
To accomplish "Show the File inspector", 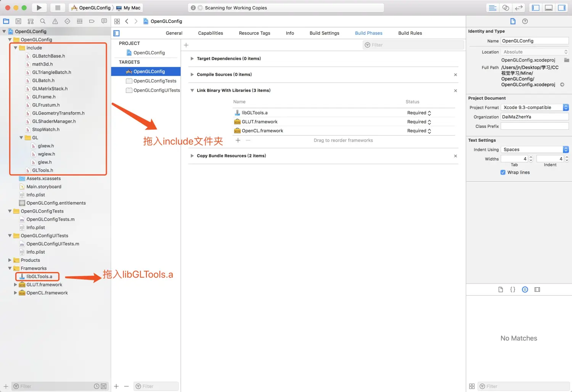I will point(513,21).
